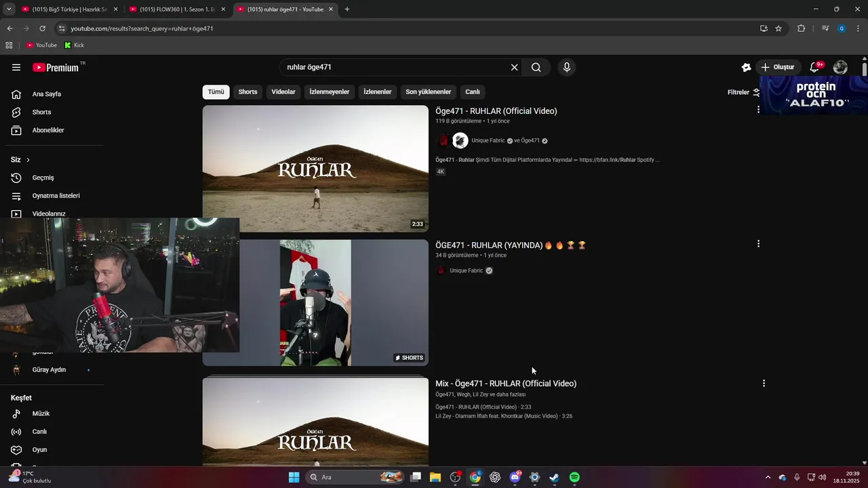Click the taskbar Ara search box
The width and height of the screenshot is (868, 488).
[356, 477]
